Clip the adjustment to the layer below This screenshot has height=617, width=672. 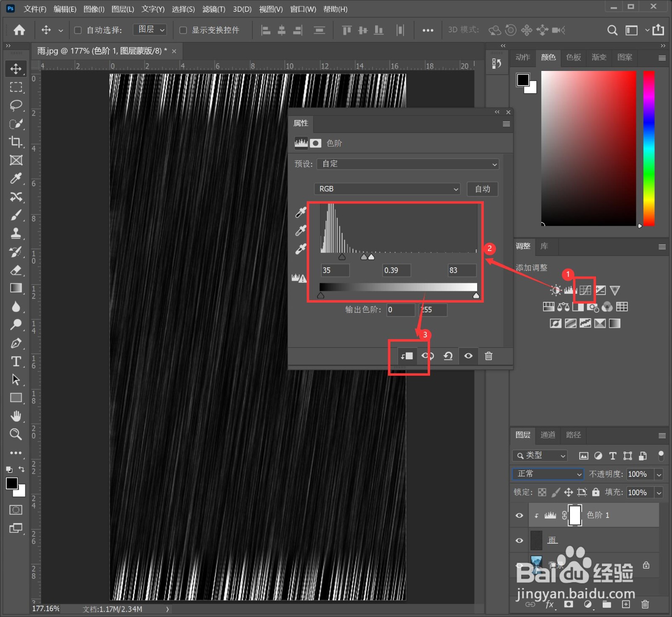[407, 356]
